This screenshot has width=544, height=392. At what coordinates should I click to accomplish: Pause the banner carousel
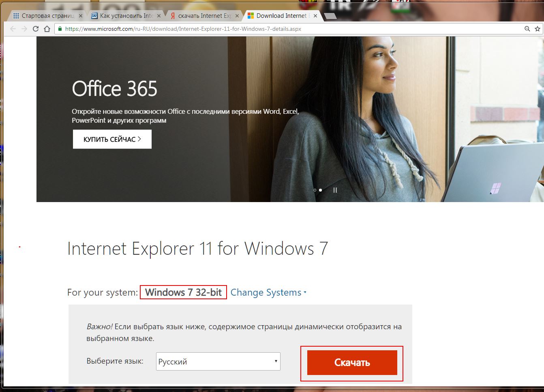335,190
